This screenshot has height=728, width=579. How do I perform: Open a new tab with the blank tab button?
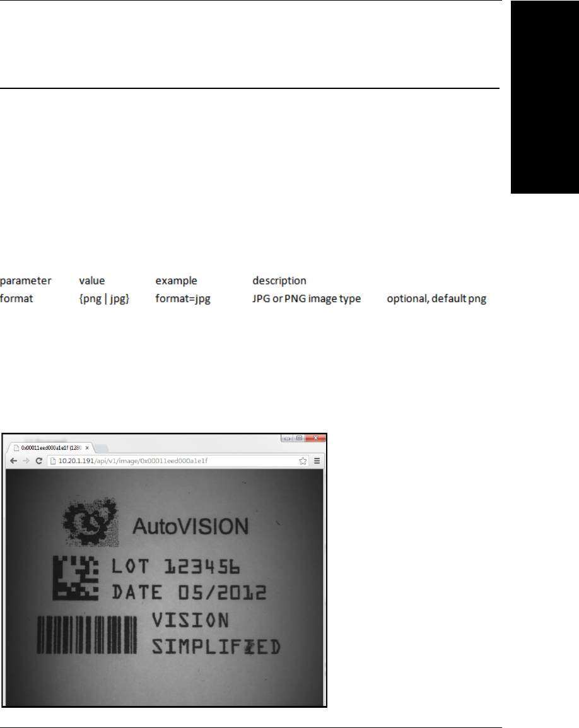click(102, 448)
